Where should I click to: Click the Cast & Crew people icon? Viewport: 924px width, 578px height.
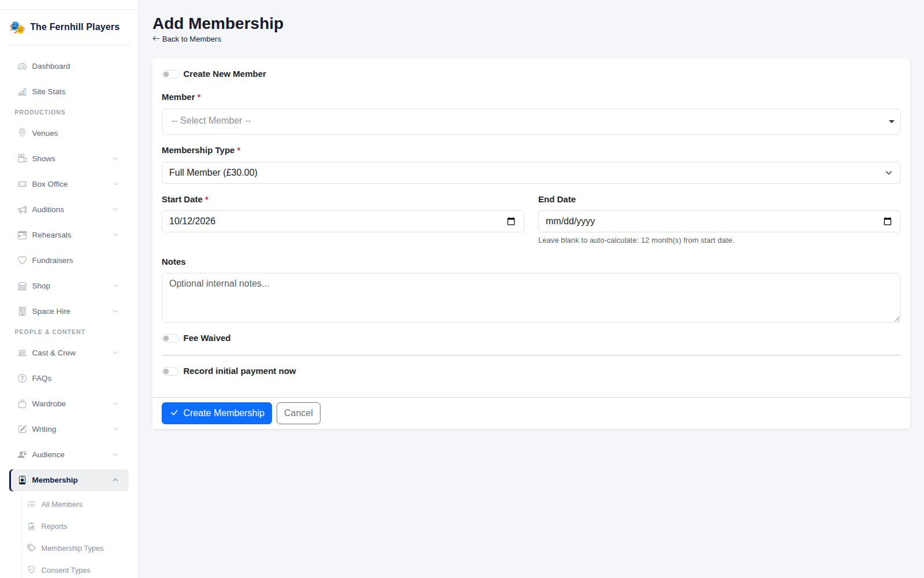tap(22, 353)
